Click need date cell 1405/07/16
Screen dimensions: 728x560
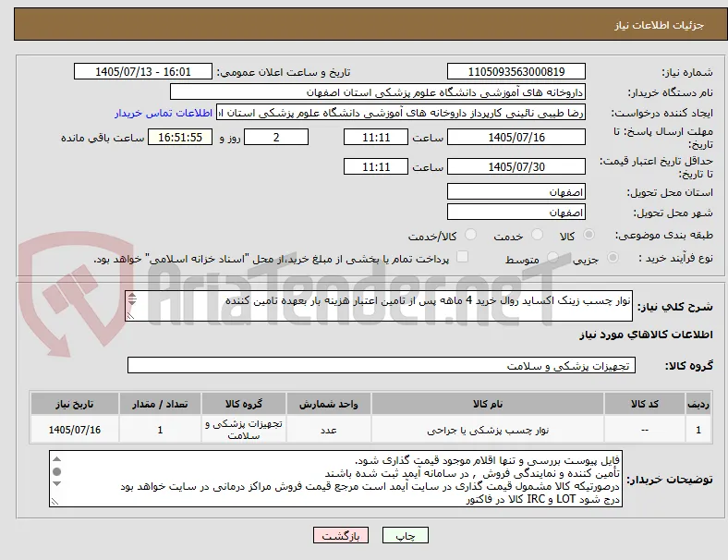75,430
